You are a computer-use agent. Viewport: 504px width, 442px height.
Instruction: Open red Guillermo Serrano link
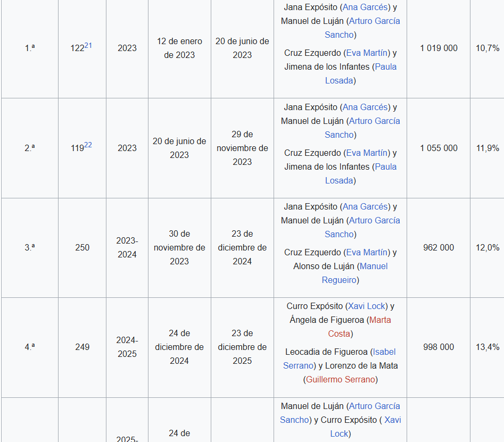pos(341,380)
